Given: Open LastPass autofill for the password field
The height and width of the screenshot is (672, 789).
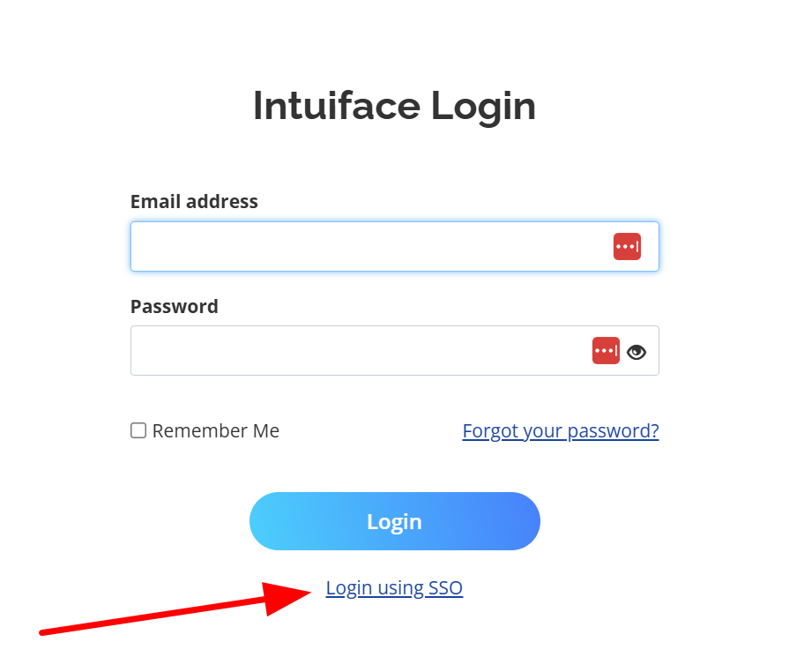Looking at the screenshot, I should pyautogui.click(x=606, y=350).
